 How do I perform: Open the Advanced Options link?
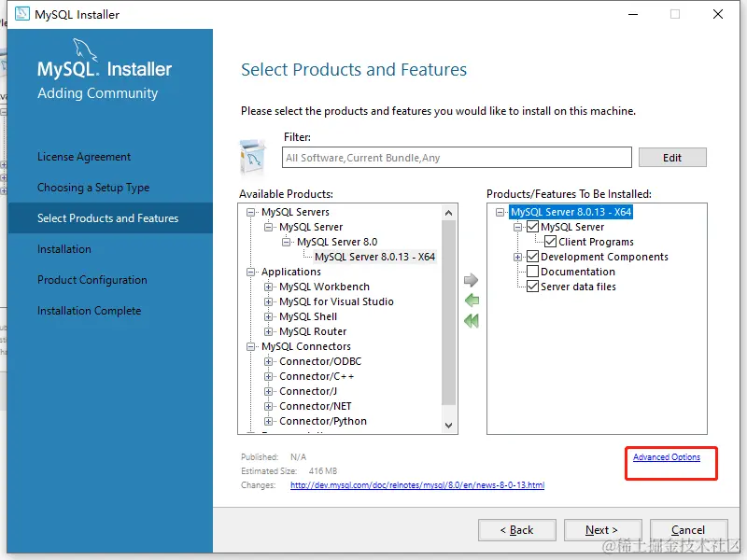(667, 457)
